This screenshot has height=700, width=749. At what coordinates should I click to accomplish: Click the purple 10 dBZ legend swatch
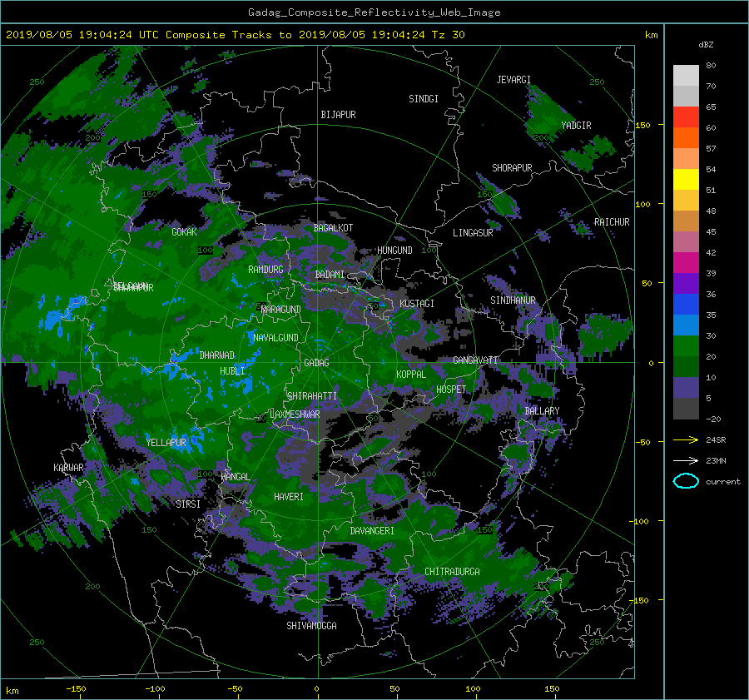coord(686,387)
